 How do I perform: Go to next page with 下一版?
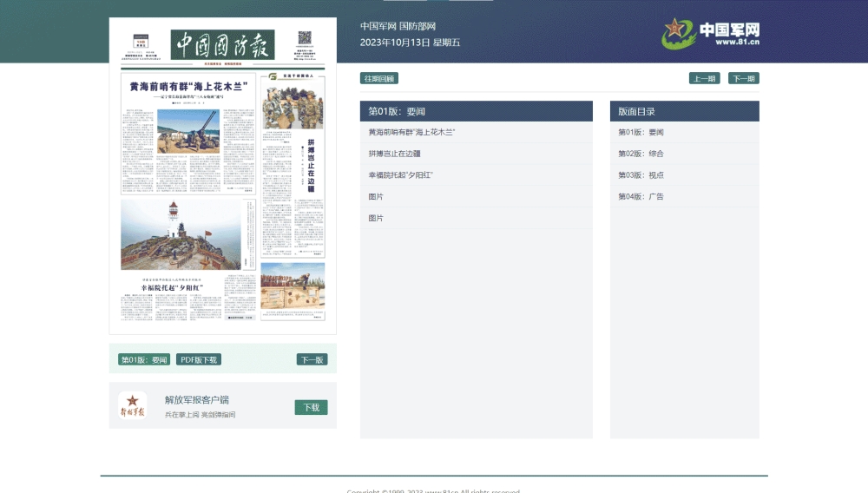tap(312, 359)
